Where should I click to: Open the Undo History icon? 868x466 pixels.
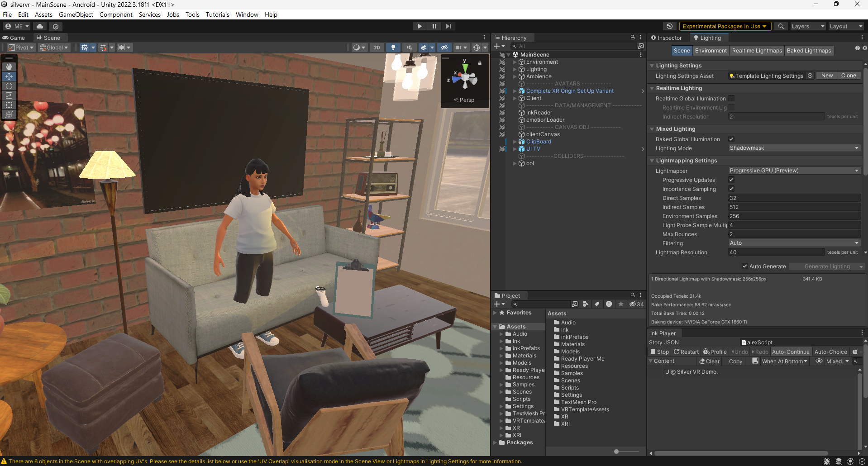[670, 26]
